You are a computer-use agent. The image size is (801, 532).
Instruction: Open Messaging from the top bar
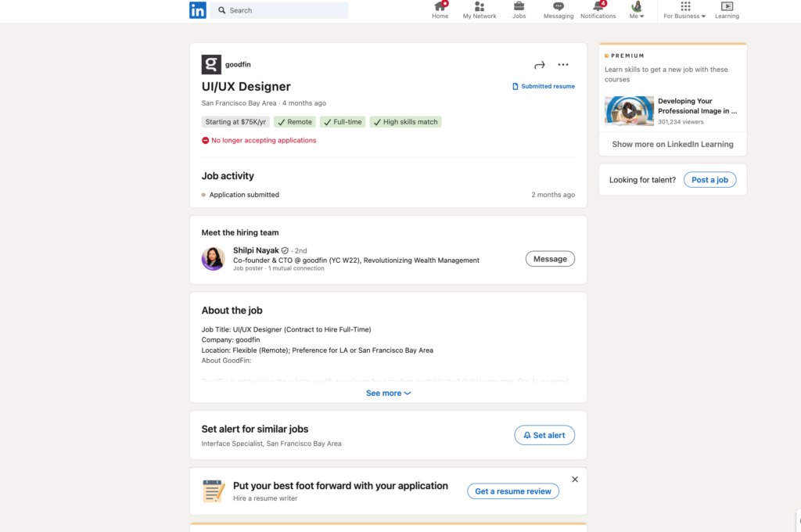click(x=559, y=10)
